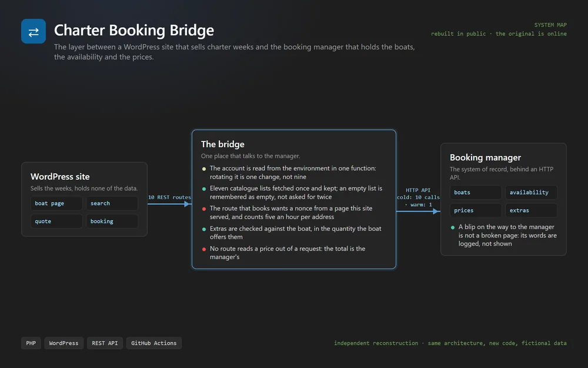Screen dimensions: 588x368
Task: Click 'The system of record, behind an HTTP API.'
Action: [502, 173]
